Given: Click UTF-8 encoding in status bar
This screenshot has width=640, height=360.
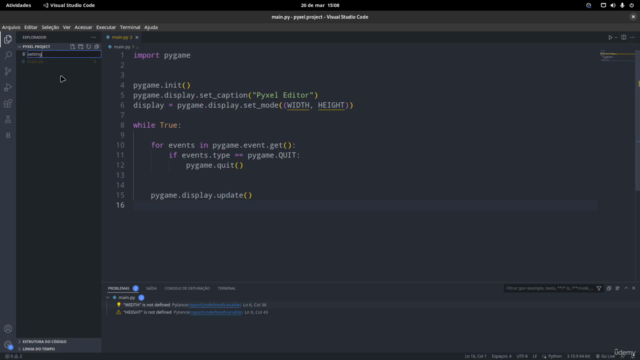Looking at the screenshot, I should pos(522,356).
